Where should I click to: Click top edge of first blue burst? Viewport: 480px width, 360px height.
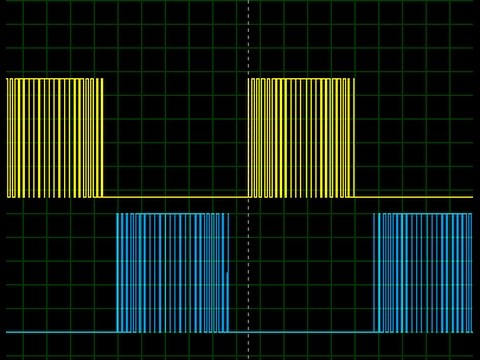pyautogui.click(x=173, y=214)
